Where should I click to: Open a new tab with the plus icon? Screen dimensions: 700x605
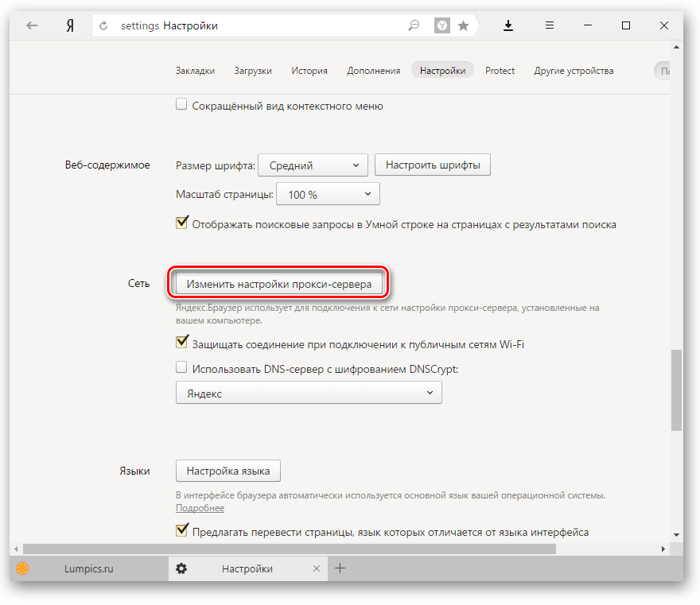coord(340,568)
